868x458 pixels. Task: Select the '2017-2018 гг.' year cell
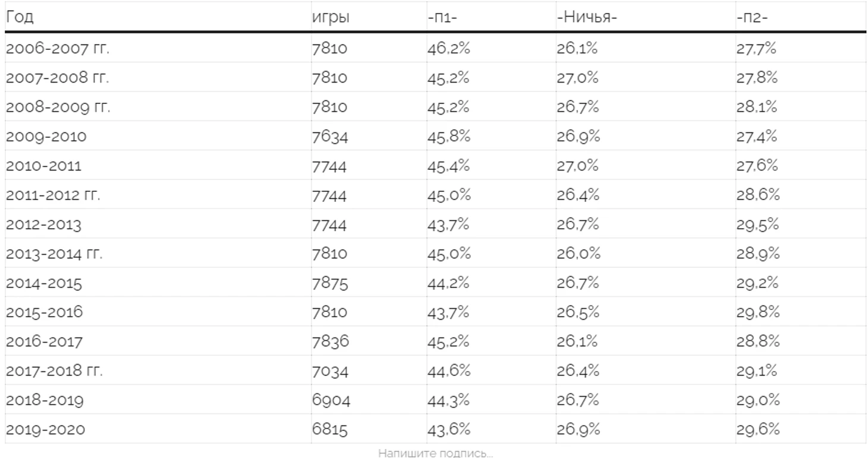pos(54,371)
